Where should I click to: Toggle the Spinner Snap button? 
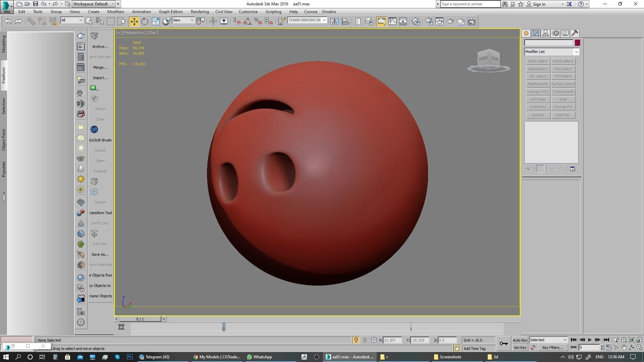pyautogui.click(x=269, y=21)
